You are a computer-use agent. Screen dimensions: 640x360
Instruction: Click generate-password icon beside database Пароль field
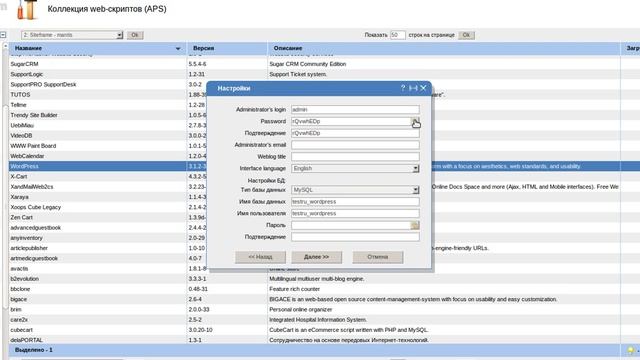tap(415, 225)
